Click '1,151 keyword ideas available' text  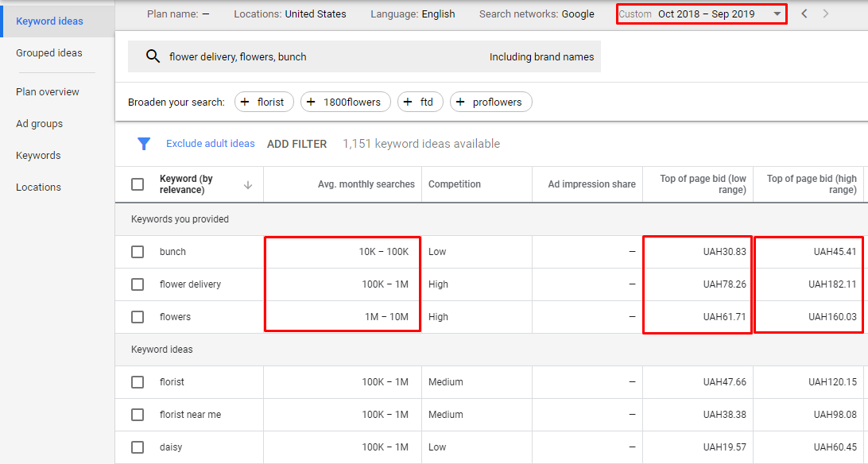(x=421, y=144)
